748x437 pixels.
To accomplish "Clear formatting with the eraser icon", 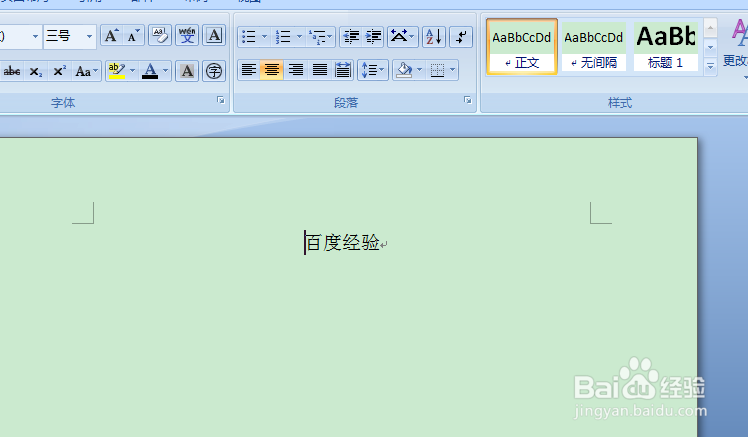I will (160, 36).
